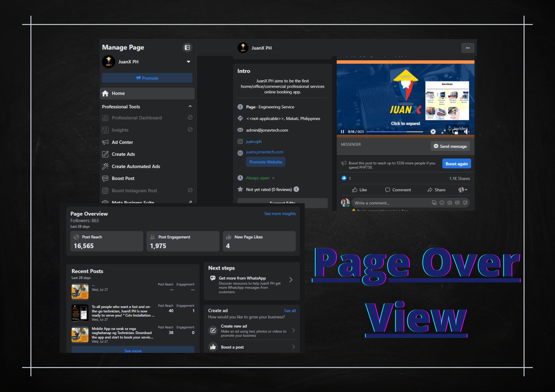Toggle Like on the post

coord(360,190)
